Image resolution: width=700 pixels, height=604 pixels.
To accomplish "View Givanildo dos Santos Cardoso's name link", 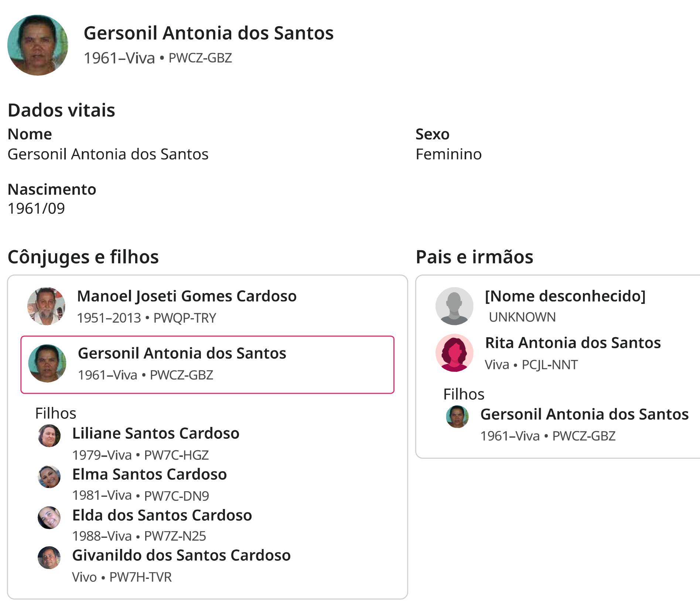I will 181,555.
